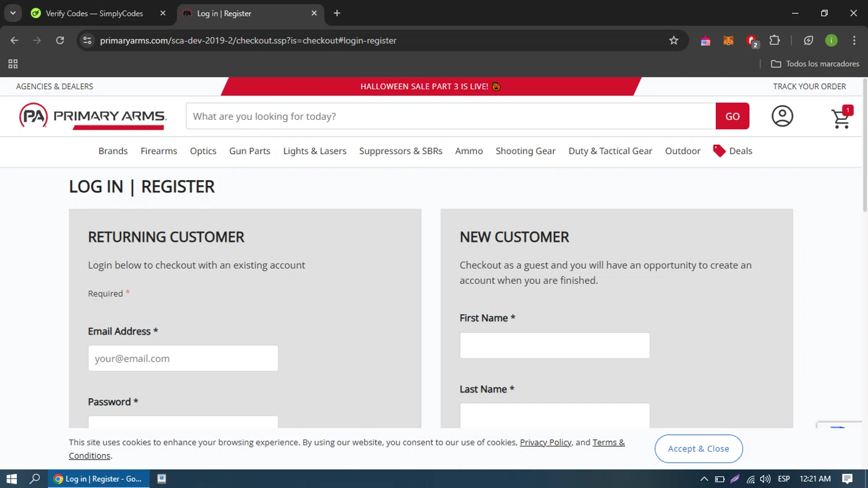The image size is (868, 488).
Task: Open the user account icon
Action: coord(782,116)
